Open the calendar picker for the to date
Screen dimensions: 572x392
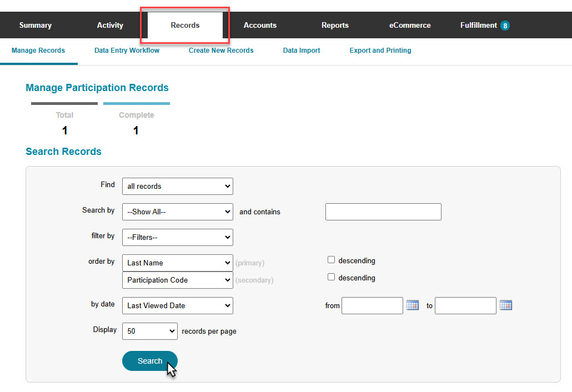[x=506, y=305]
